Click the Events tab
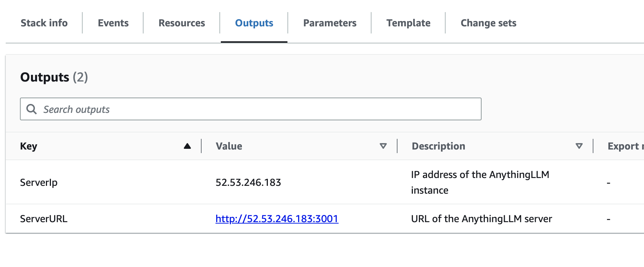This screenshot has width=644, height=267. coord(113,23)
